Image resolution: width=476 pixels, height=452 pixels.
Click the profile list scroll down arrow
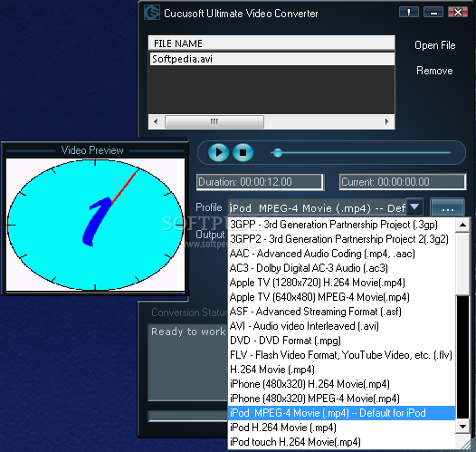pyautogui.click(x=462, y=427)
